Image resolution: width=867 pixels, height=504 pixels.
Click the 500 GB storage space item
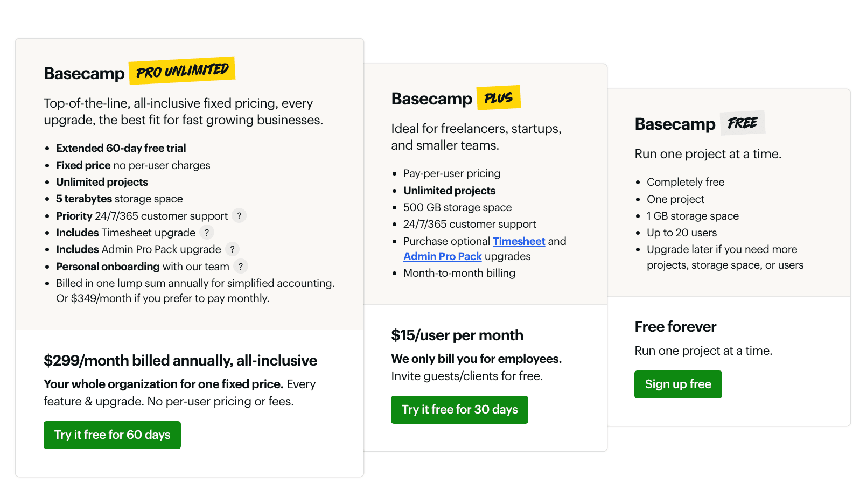[x=457, y=207]
